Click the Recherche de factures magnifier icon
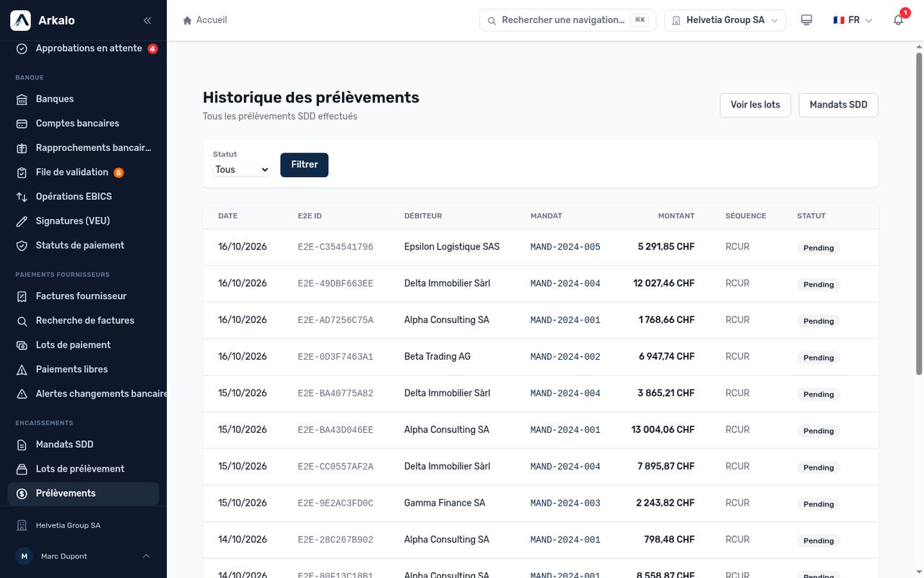Screen dimensions: 924x578 (22, 321)
